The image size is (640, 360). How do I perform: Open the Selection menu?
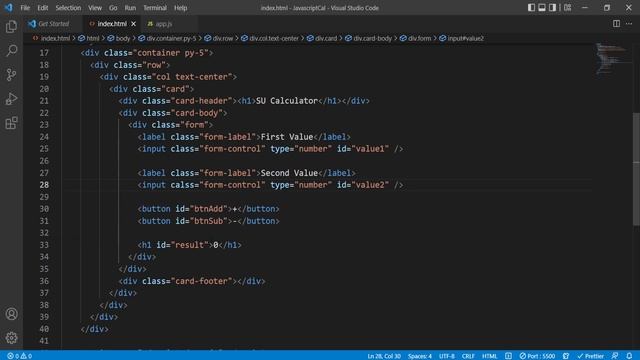tap(68, 8)
